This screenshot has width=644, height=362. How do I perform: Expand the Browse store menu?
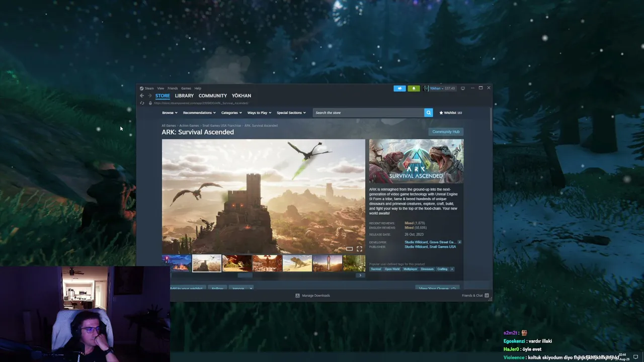[169, 113]
